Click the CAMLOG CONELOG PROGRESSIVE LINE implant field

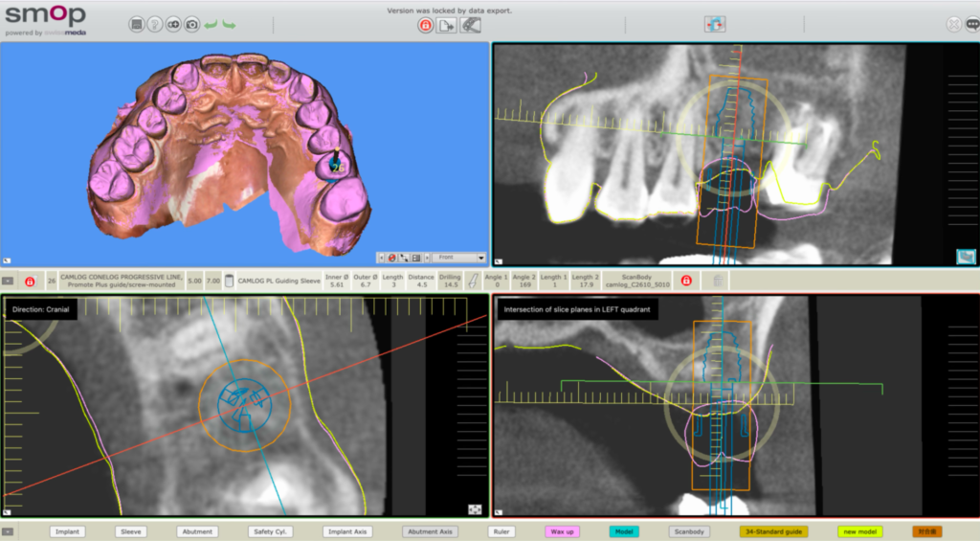[121, 281]
